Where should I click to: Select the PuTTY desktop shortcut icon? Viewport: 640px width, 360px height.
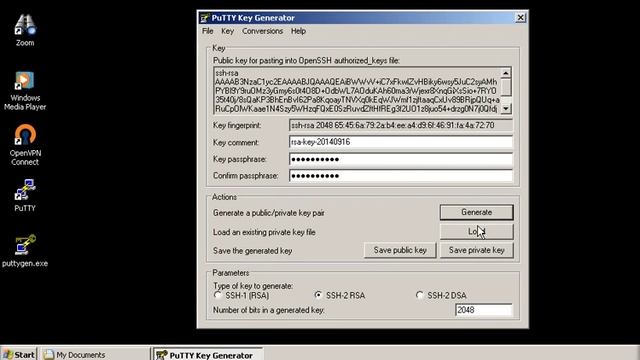(25, 195)
